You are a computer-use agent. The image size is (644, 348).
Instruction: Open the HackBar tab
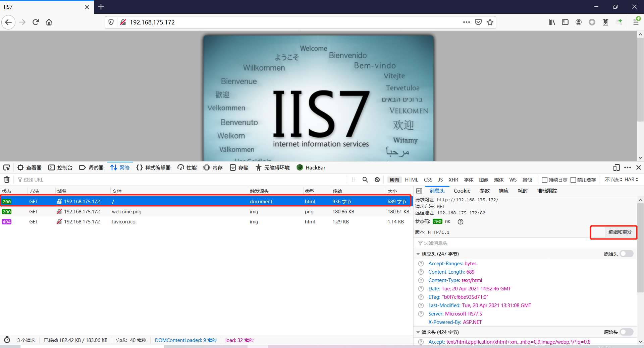pos(311,167)
